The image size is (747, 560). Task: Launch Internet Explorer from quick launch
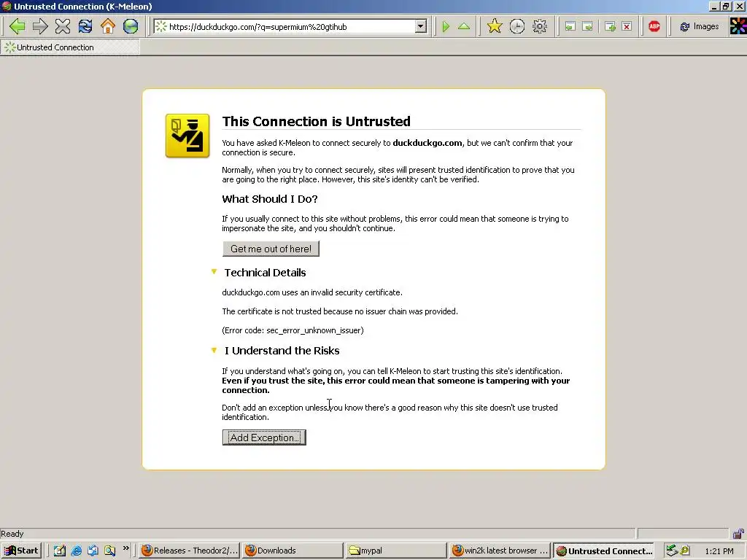tap(76, 551)
